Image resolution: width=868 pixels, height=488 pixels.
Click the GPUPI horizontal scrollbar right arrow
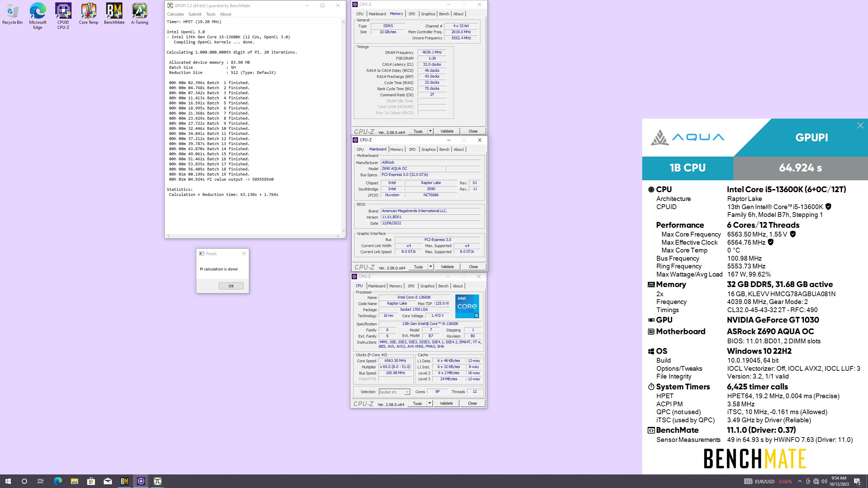[x=338, y=236]
